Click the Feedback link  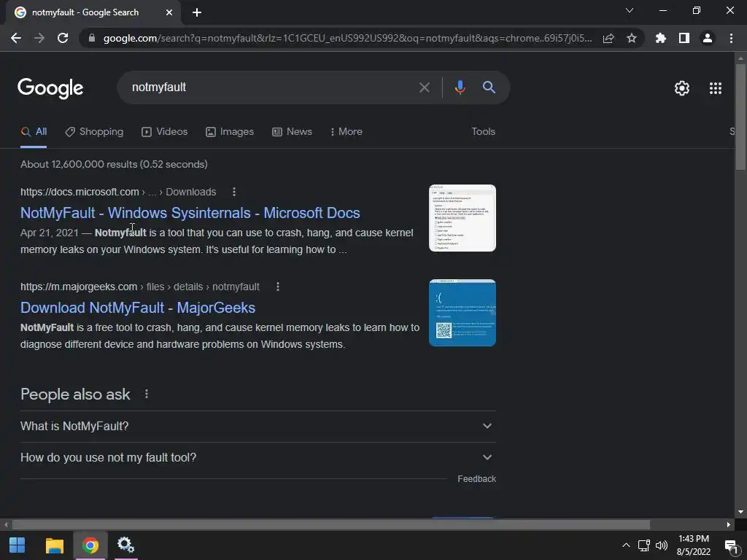tap(476, 479)
